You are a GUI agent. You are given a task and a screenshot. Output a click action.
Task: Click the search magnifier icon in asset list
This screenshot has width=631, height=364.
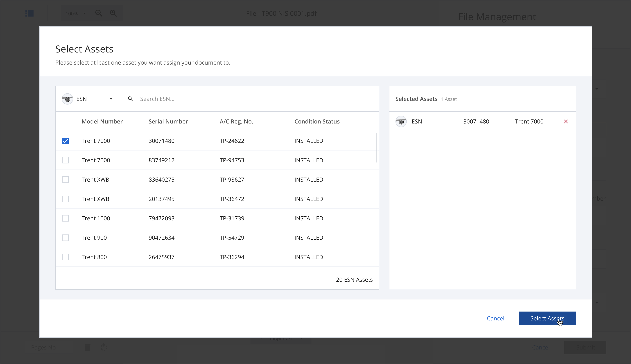tap(130, 99)
